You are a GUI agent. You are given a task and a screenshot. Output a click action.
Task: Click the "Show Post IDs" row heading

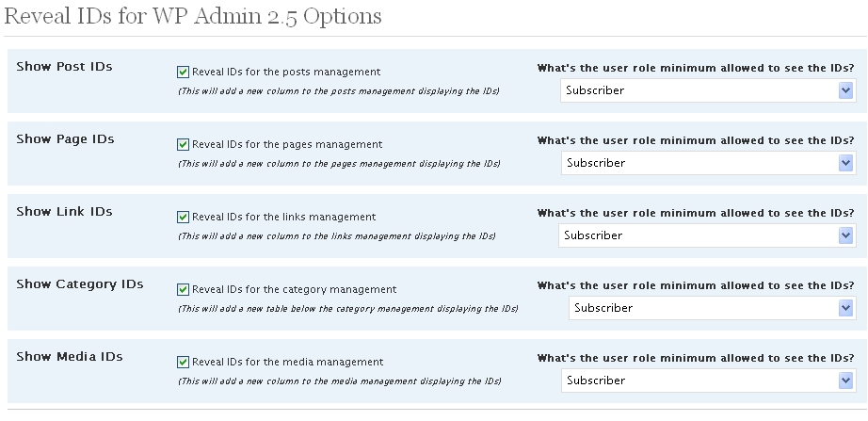point(64,66)
